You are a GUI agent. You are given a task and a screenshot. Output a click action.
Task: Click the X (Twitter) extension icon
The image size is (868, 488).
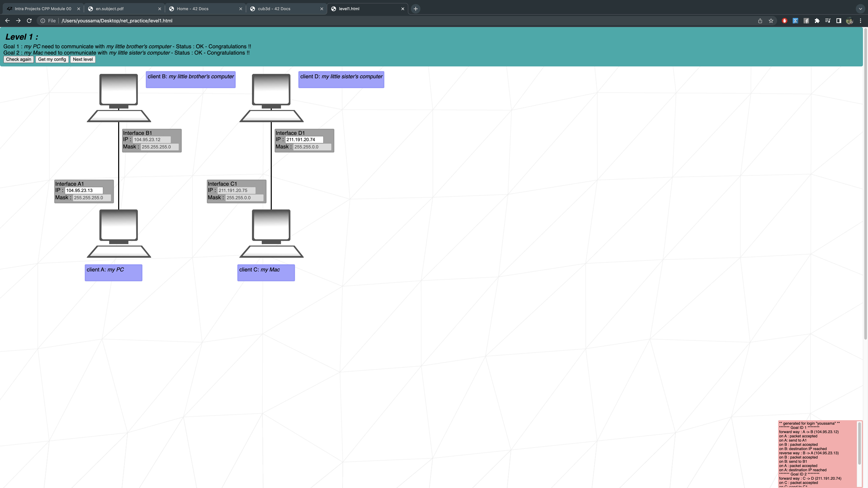pos(795,21)
